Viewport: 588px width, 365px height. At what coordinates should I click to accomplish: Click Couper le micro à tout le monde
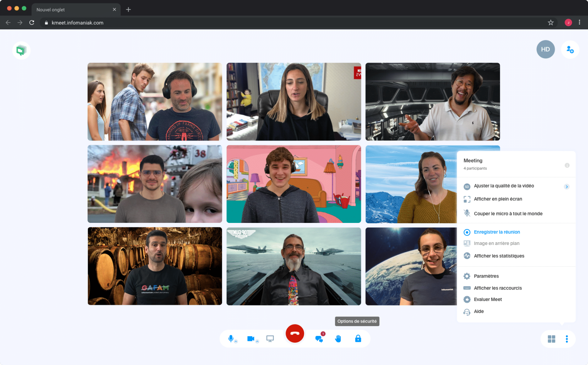click(x=508, y=213)
